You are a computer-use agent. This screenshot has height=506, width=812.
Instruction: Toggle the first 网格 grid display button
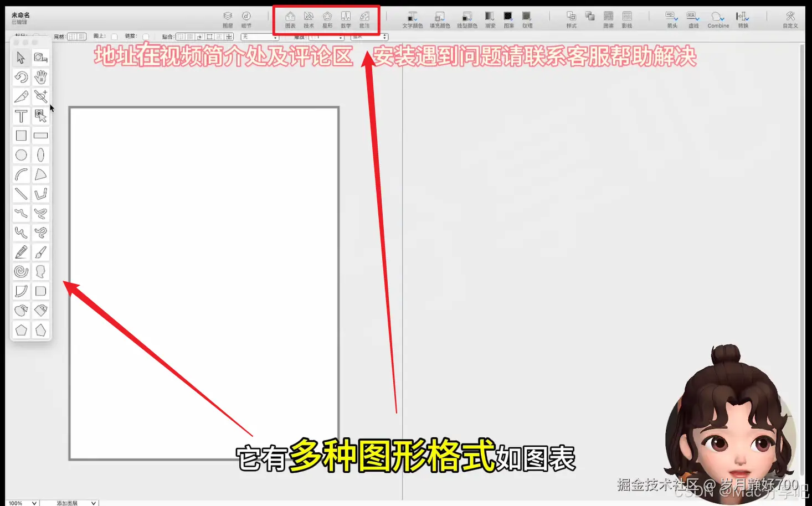coord(71,37)
